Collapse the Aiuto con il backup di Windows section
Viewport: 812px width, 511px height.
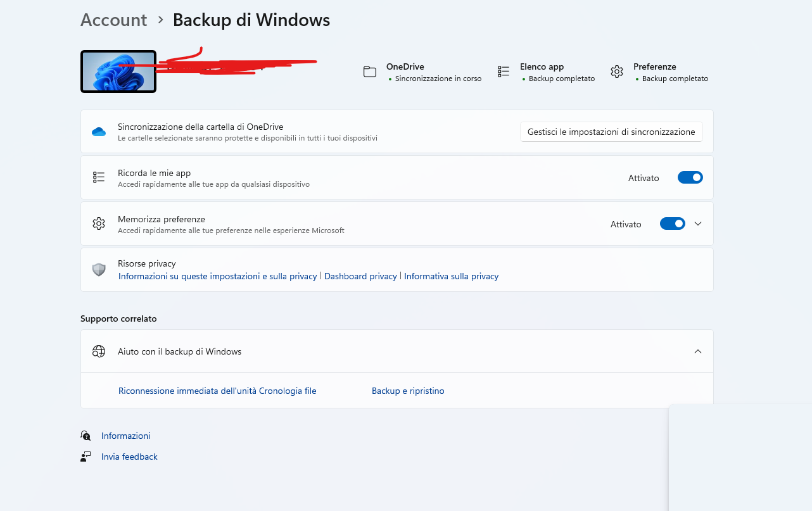[x=698, y=351]
